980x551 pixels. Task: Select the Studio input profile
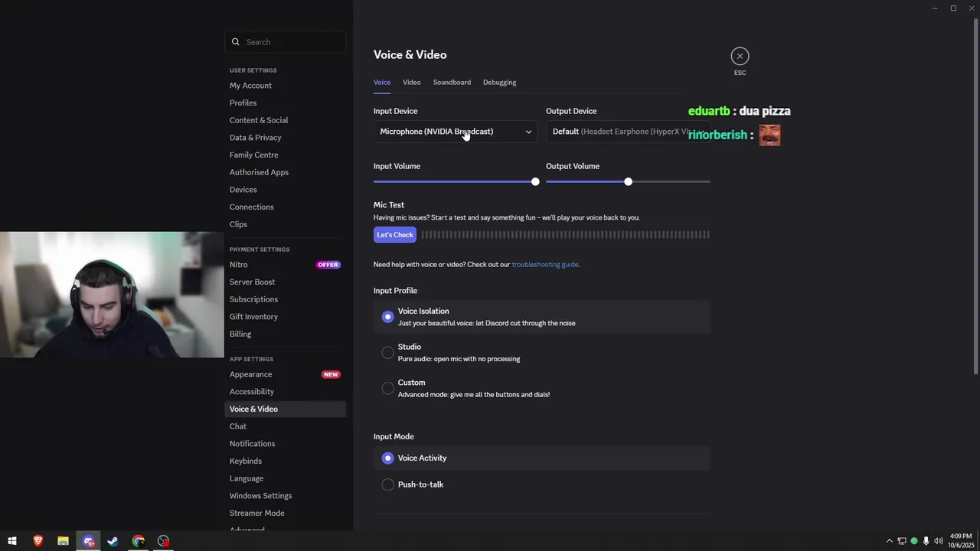coord(388,353)
